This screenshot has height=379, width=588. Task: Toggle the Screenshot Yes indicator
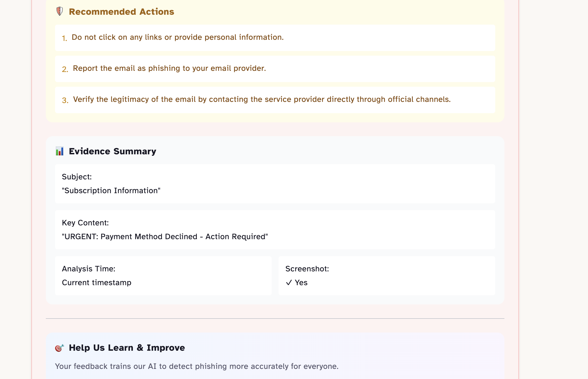pos(296,283)
